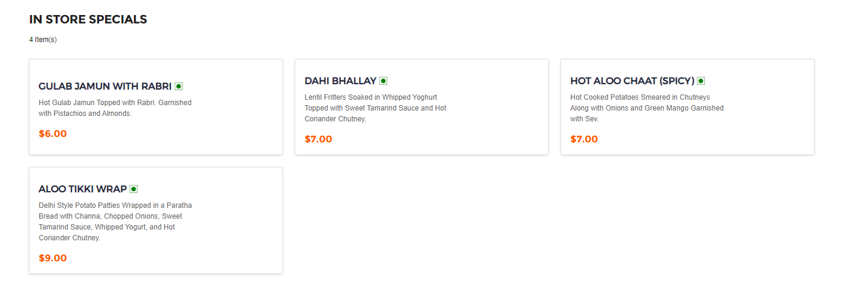This screenshot has height=307, width=868.
Task: Click the In Store Specials heading
Action: (88, 19)
